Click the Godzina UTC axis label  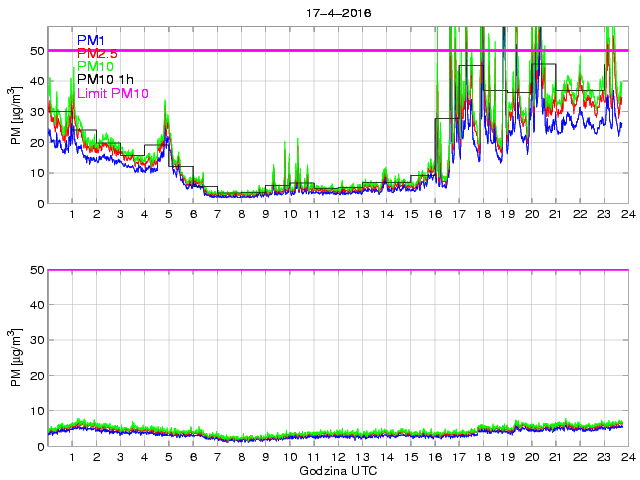pos(336,470)
